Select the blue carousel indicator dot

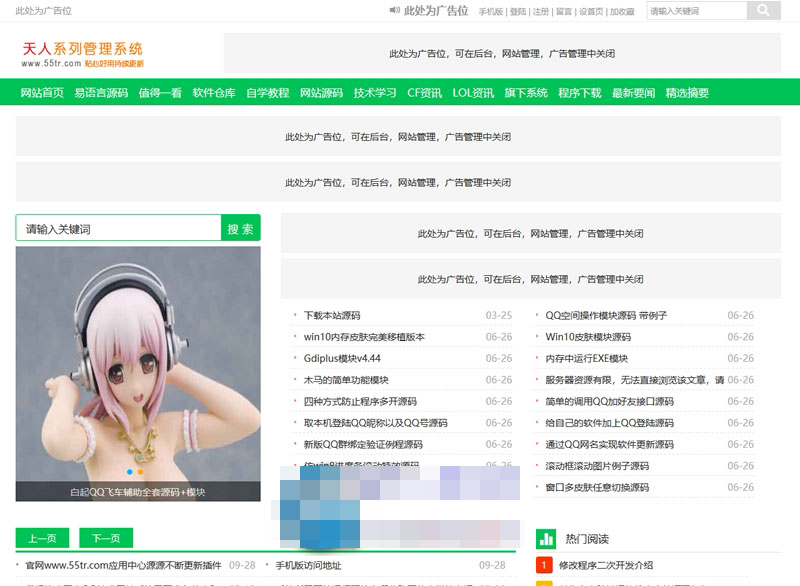tap(130, 471)
